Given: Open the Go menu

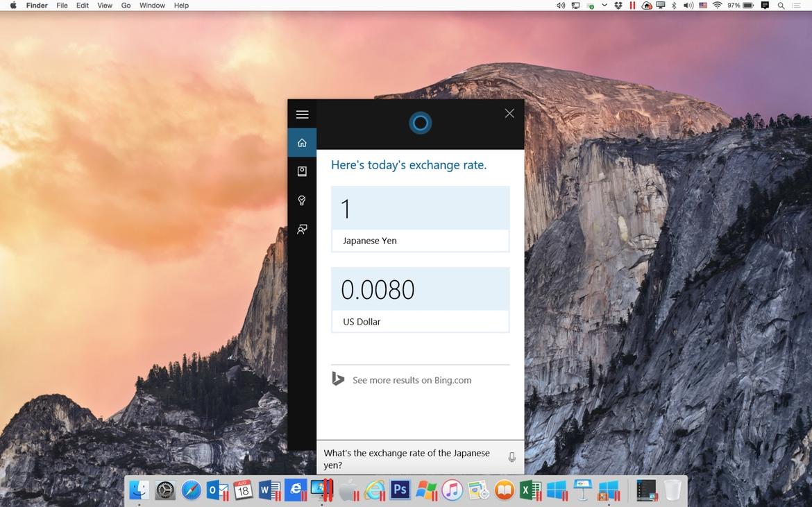Looking at the screenshot, I should tap(125, 5).
